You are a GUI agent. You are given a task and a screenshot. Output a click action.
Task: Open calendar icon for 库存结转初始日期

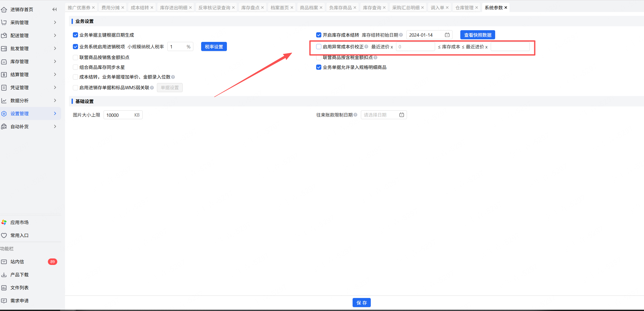pyautogui.click(x=447, y=35)
